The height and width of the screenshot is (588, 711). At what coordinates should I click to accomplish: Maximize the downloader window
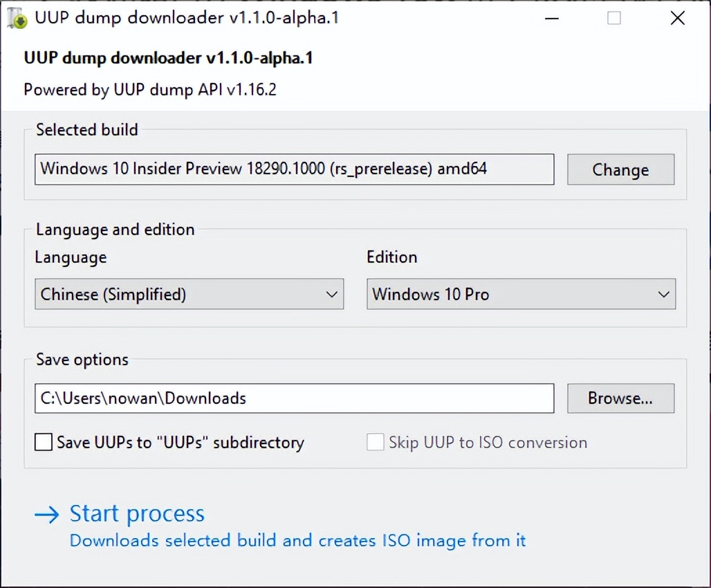click(614, 19)
